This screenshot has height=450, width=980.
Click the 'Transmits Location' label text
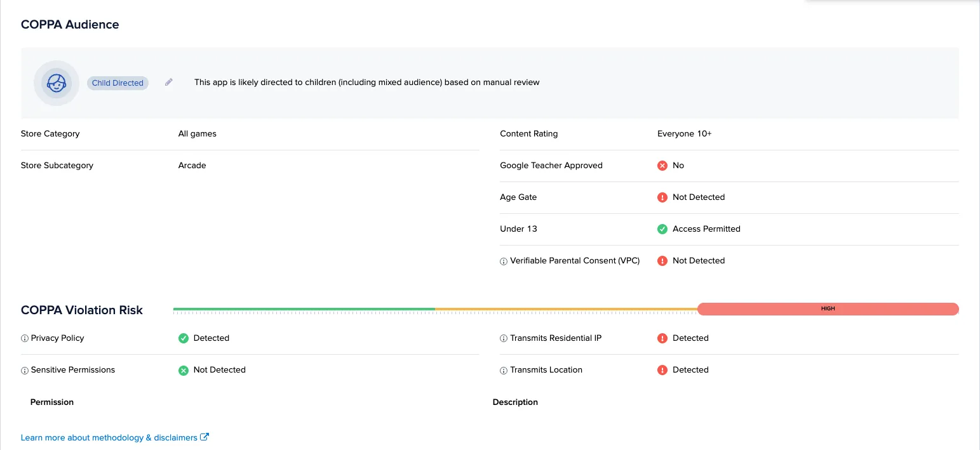(546, 370)
